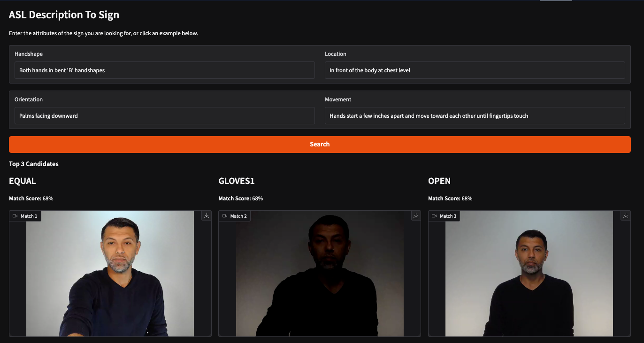Download the Match 2 video
Screen dimensions: 644x343
click(x=416, y=216)
